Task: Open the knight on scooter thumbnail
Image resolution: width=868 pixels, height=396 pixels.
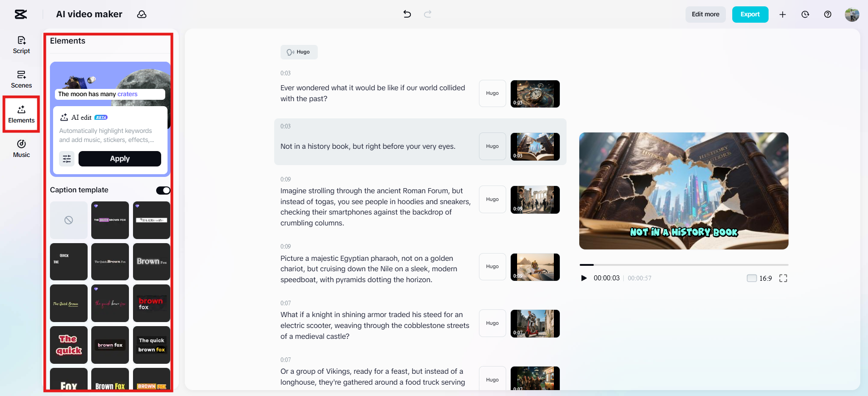Action: [x=535, y=323]
